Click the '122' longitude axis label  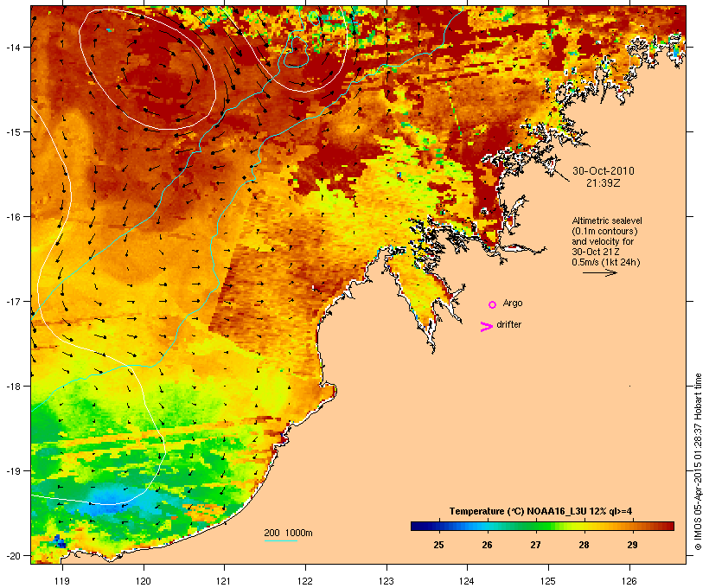[x=305, y=581]
